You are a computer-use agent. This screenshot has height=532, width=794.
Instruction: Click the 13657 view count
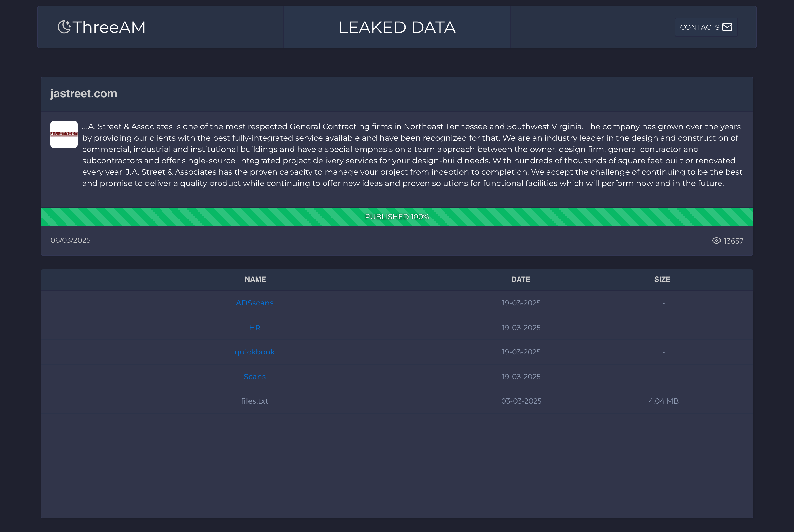pyautogui.click(x=733, y=241)
